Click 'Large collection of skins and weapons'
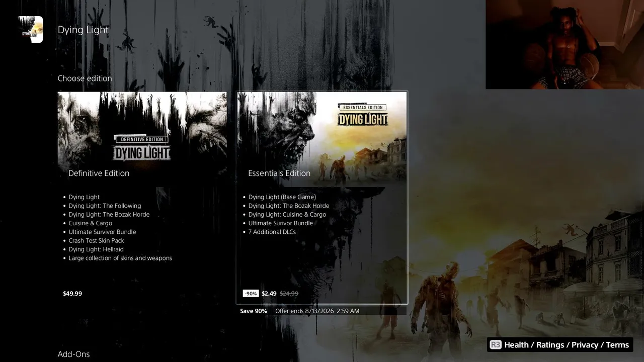Image resolution: width=644 pixels, height=362 pixels. pos(120,258)
